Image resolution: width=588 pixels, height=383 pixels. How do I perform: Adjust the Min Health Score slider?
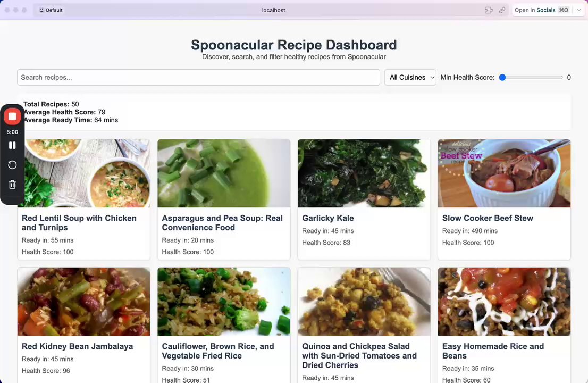tap(532, 77)
